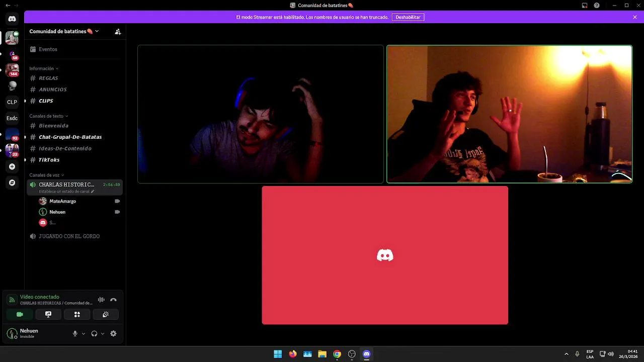Deafen with the headphones button
Screen dimensions: 644x362
[x=94, y=333]
